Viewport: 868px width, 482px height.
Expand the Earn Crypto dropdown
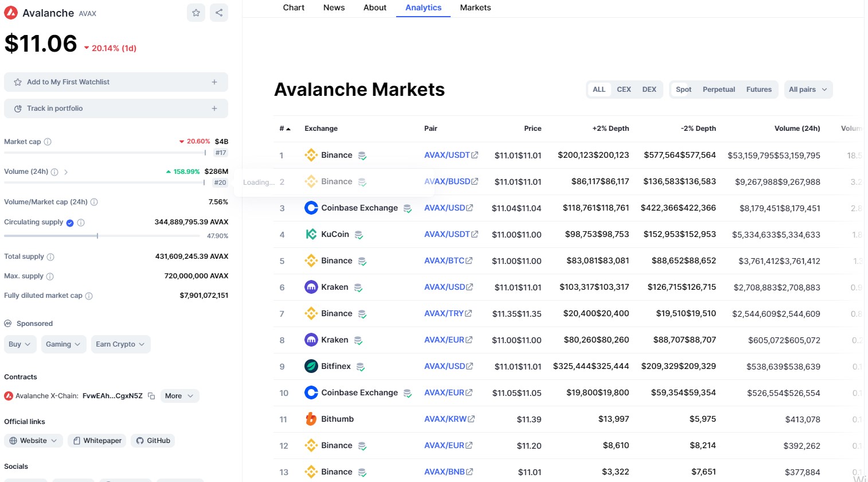click(x=121, y=344)
